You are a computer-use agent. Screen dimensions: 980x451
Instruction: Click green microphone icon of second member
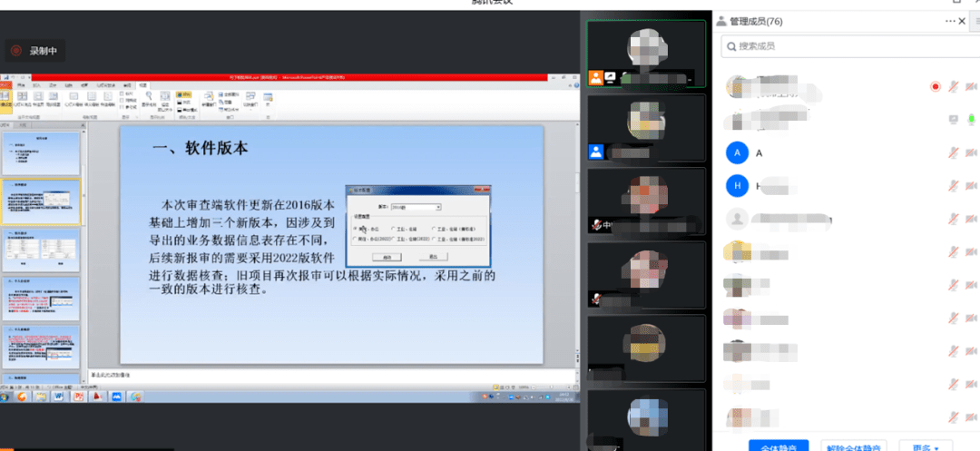[x=971, y=119]
